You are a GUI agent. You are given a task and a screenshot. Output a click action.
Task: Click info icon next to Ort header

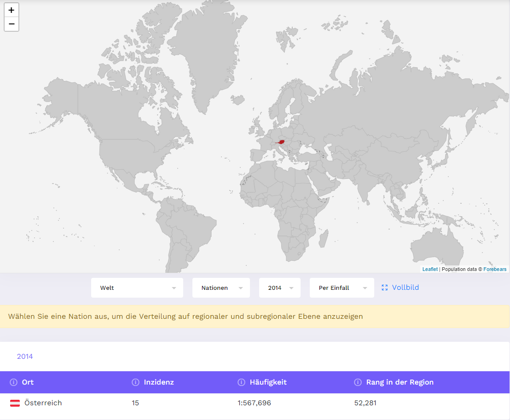pyautogui.click(x=14, y=382)
